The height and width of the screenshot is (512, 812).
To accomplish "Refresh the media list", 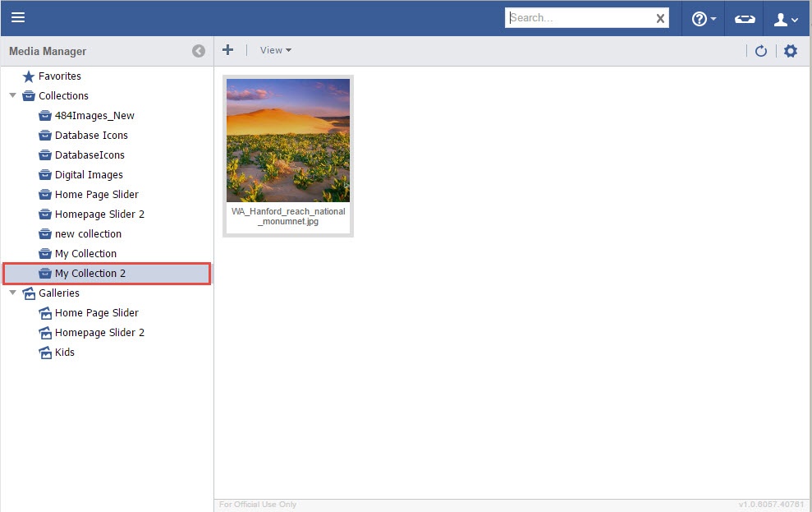I will 761,51.
